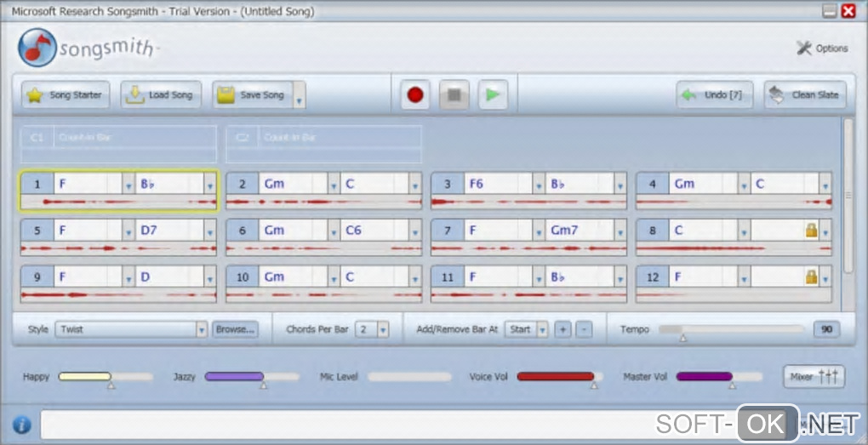Toggle chord lock on bar 8
The width and height of the screenshot is (868, 445).
point(811,231)
